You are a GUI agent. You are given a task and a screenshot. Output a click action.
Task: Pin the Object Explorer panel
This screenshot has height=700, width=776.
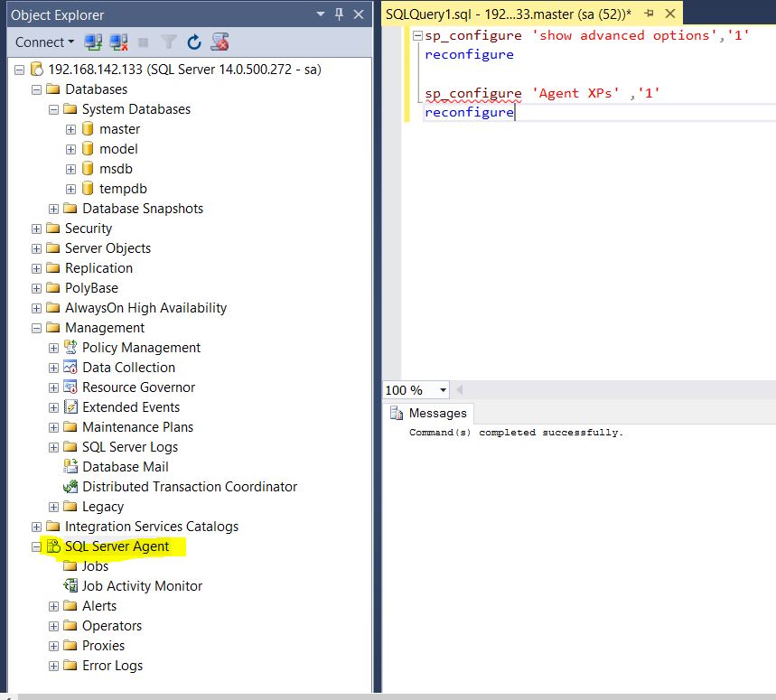click(x=339, y=14)
